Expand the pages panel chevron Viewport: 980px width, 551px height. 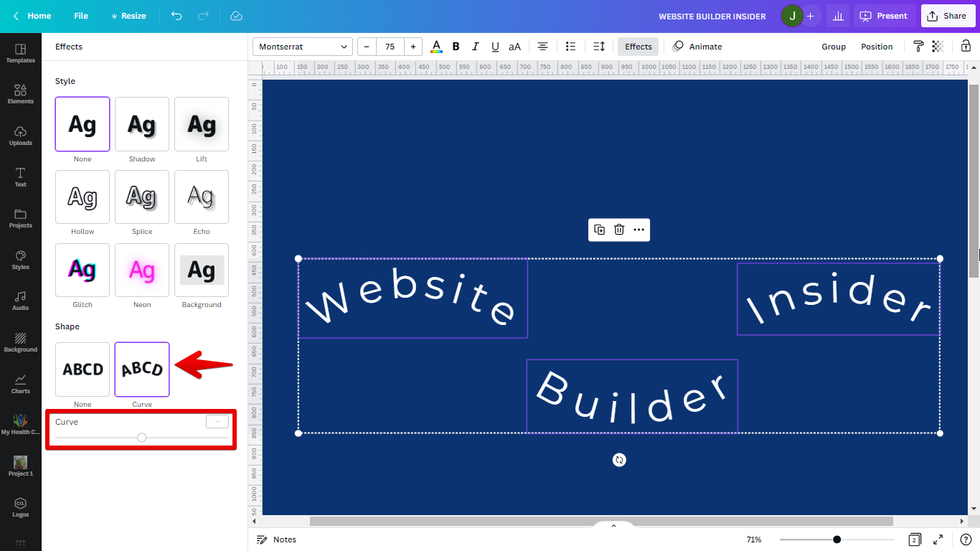click(613, 526)
